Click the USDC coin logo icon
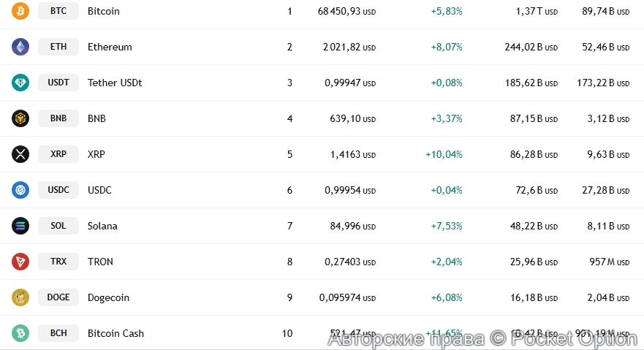The height and width of the screenshot is (350, 644). pos(20,190)
